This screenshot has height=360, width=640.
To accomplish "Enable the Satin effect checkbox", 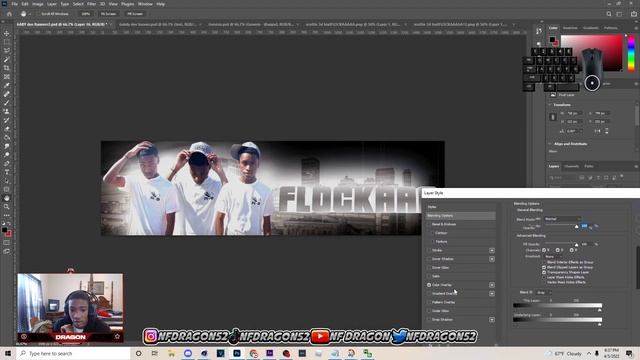I will [x=429, y=276].
